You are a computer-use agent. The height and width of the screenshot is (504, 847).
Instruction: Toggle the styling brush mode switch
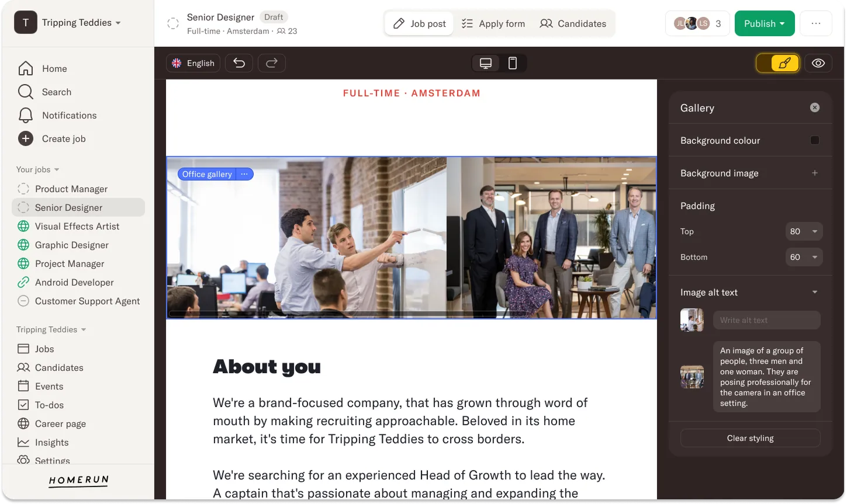tap(778, 63)
